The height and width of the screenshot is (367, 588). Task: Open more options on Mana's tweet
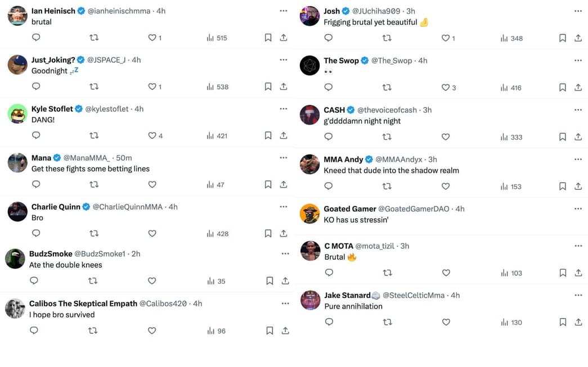coord(284,158)
